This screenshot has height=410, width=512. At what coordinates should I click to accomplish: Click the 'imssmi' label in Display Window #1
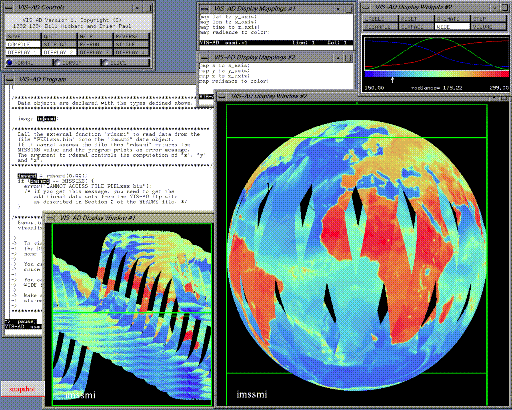80,395
